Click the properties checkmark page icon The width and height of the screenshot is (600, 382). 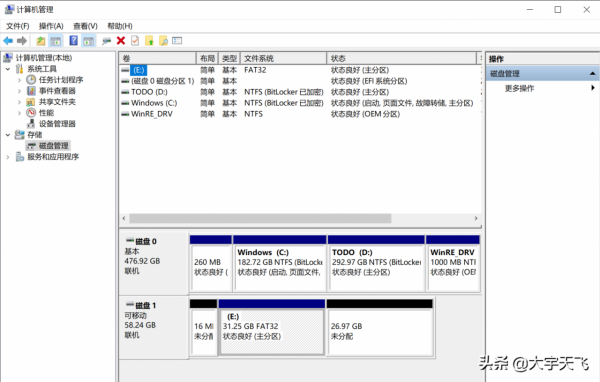pos(135,41)
